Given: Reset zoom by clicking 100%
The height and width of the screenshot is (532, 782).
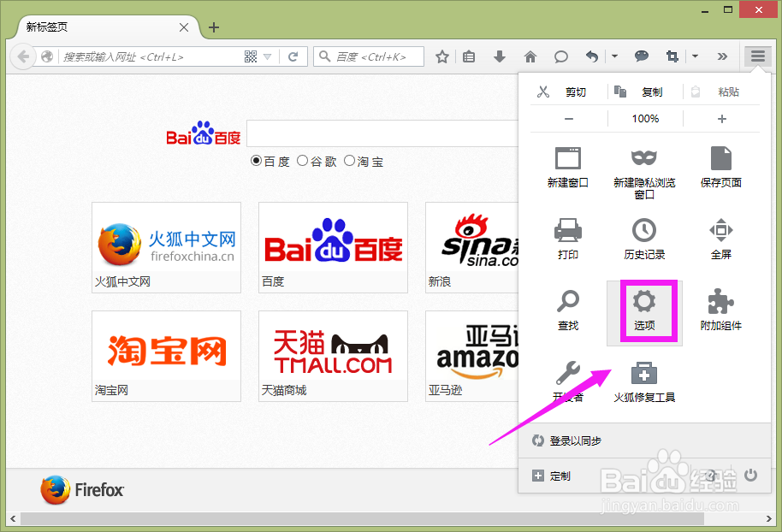Looking at the screenshot, I should point(645,119).
